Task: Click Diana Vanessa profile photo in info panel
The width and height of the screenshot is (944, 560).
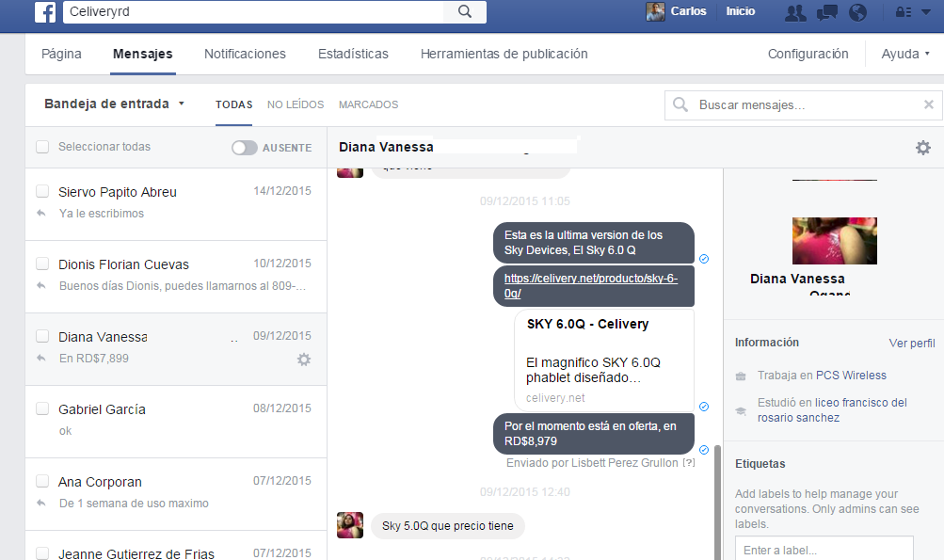Action: click(835, 241)
